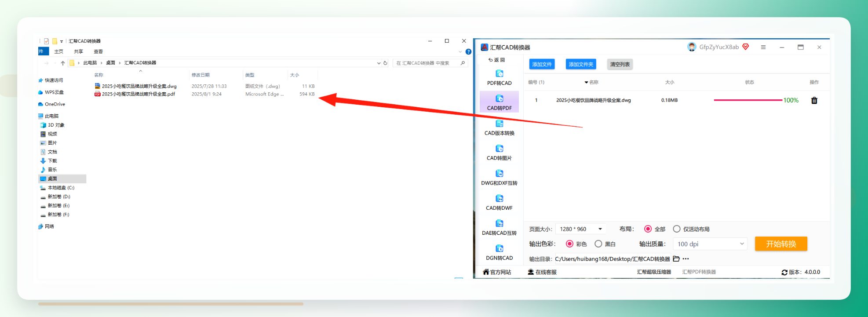
Task: Open 音乐 folder in navigation pane
Action: click(48, 170)
